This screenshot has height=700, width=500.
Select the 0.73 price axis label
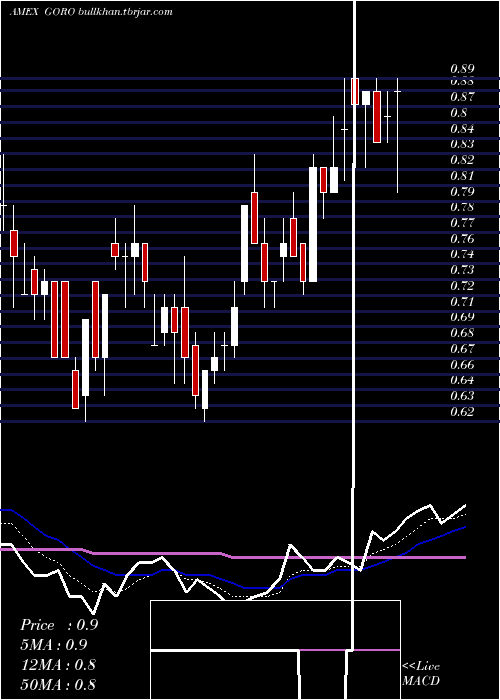[462, 270]
